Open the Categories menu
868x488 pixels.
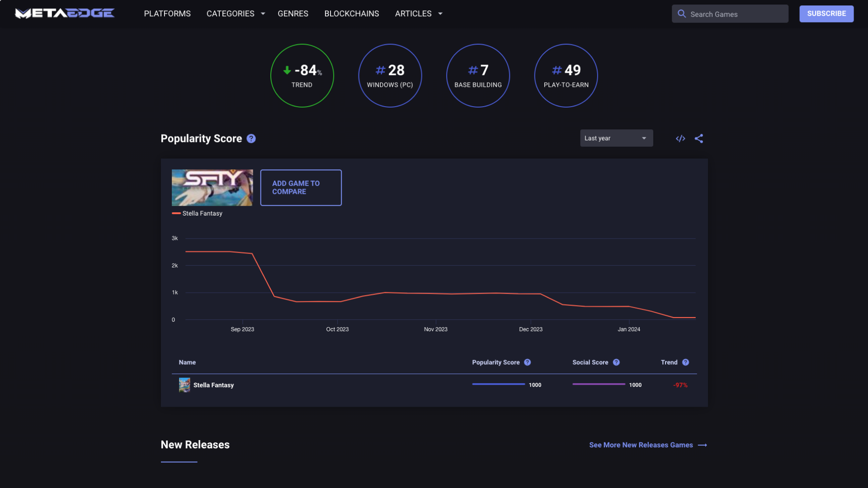(x=230, y=14)
